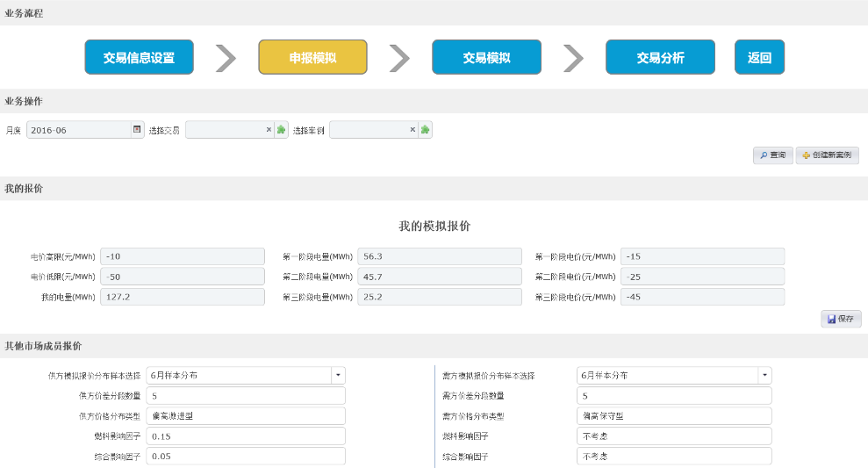Click the demand-side 综合影响因子 field showing 不考虑
The width and height of the screenshot is (868, 468).
674,457
